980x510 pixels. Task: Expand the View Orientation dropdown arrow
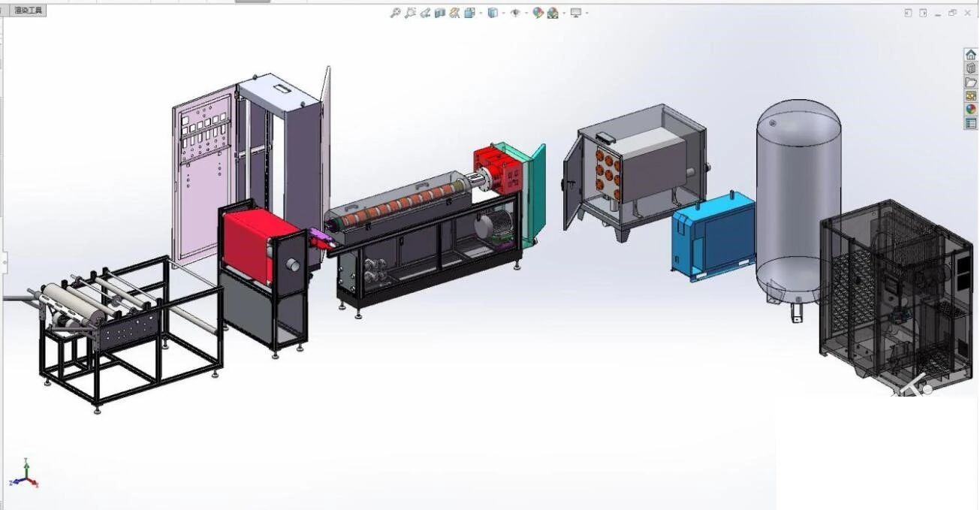tap(481, 13)
